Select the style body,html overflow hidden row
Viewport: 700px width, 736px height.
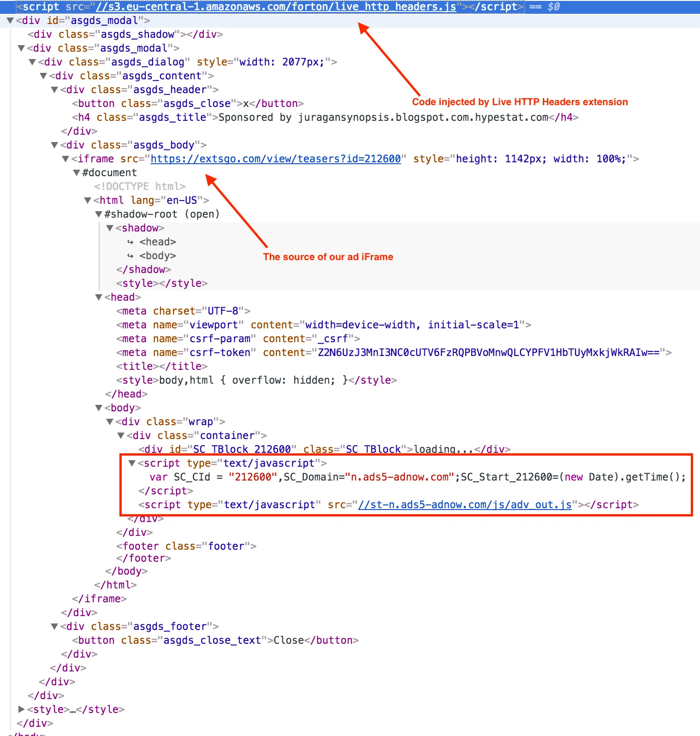[x=256, y=380]
